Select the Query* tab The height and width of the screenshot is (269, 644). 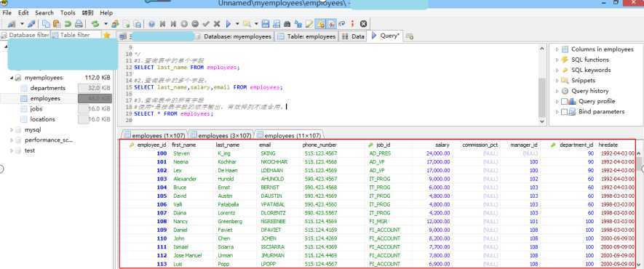(385, 36)
